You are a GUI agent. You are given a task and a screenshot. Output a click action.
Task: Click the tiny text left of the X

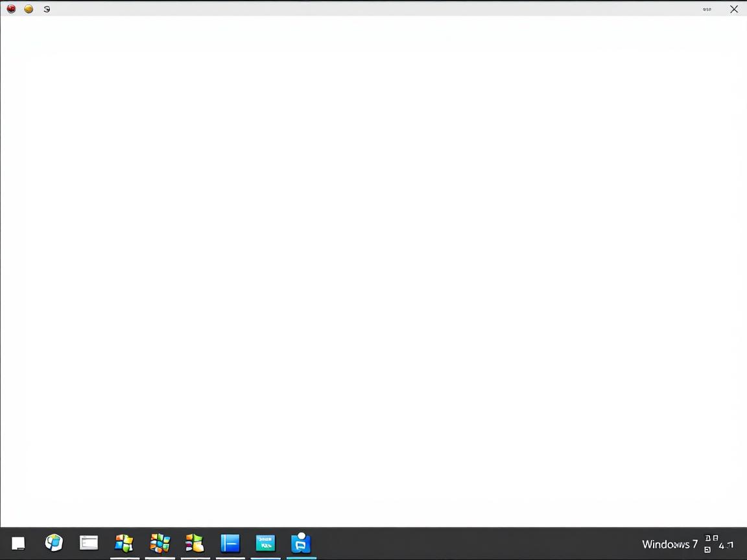[x=707, y=9]
